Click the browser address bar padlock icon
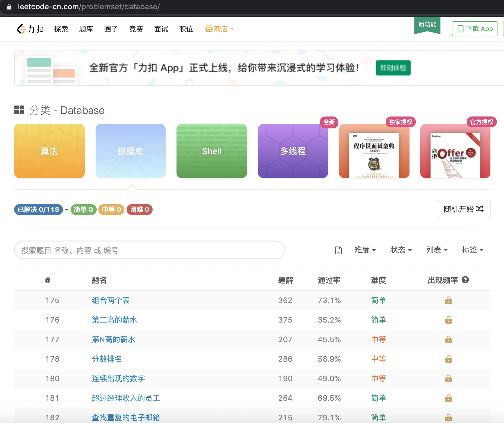The image size is (504, 423). pyautogui.click(x=9, y=7)
